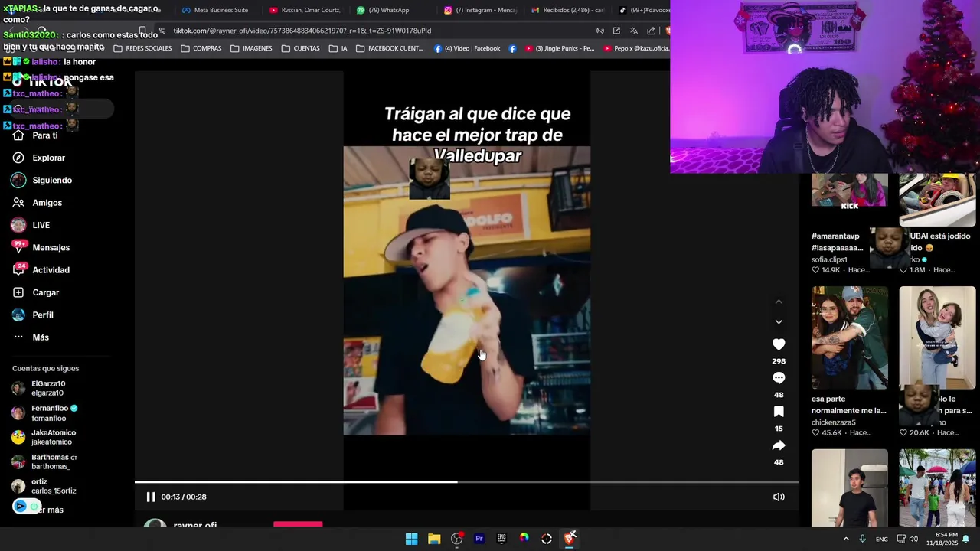The image size is (980, 551).
Task: Click the Cargar upload plus icon
Action: [18, 292]
